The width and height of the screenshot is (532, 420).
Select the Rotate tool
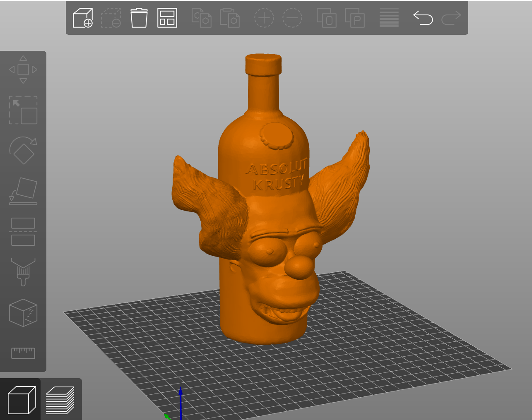(23, 151)
